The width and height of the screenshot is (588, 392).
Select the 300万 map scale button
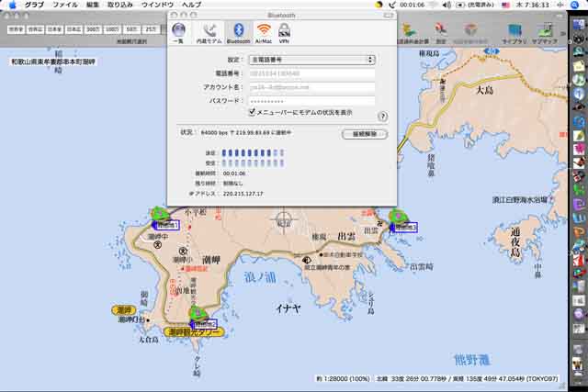tap(93, 29)
